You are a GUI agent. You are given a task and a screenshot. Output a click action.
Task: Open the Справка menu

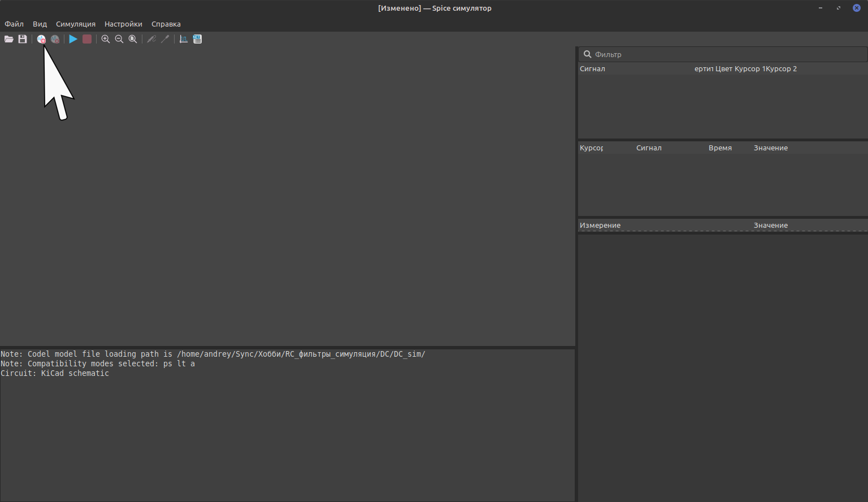pos(166,24)
